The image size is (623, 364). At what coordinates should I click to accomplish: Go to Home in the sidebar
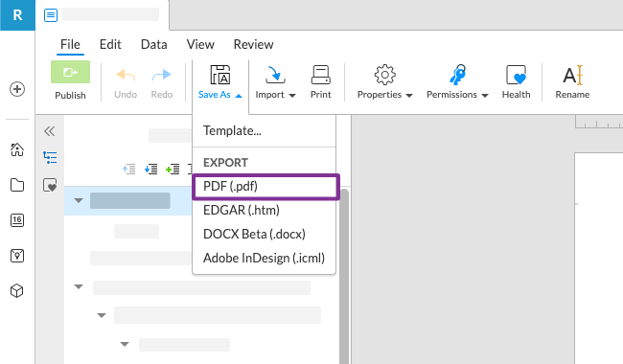click(x=17, y=149)
